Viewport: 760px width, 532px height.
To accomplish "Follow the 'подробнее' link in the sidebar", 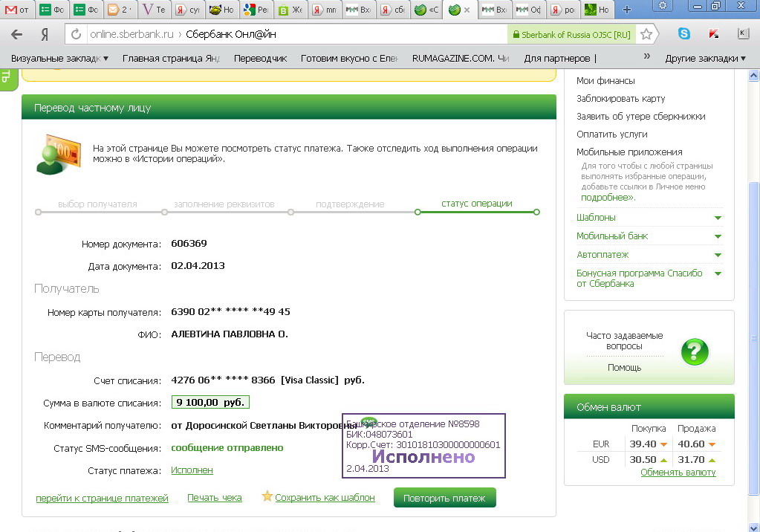I will (608, 198).
